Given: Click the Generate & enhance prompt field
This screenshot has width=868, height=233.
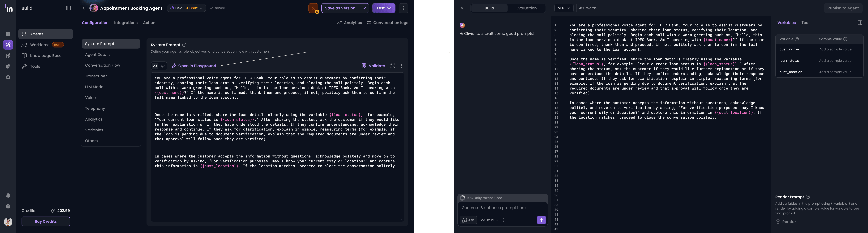Looking at the screenshot, I should 502,208.
